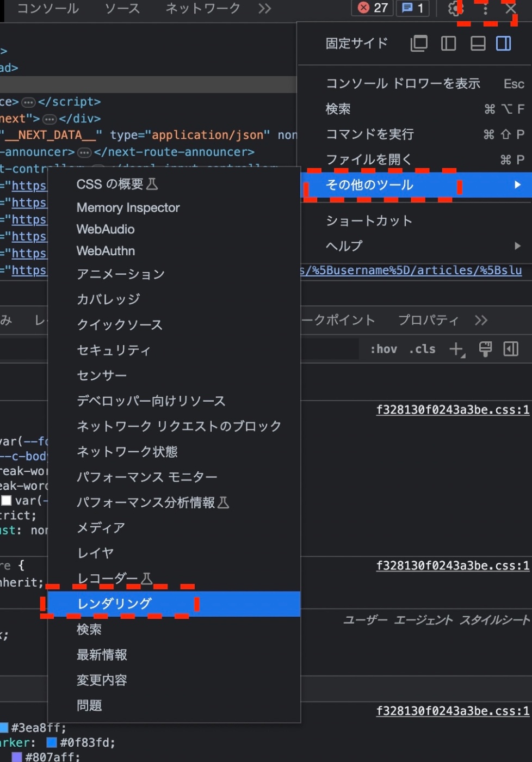Open Memory Inspector tool
The image size is (532, 762).
tap(174, 207)
